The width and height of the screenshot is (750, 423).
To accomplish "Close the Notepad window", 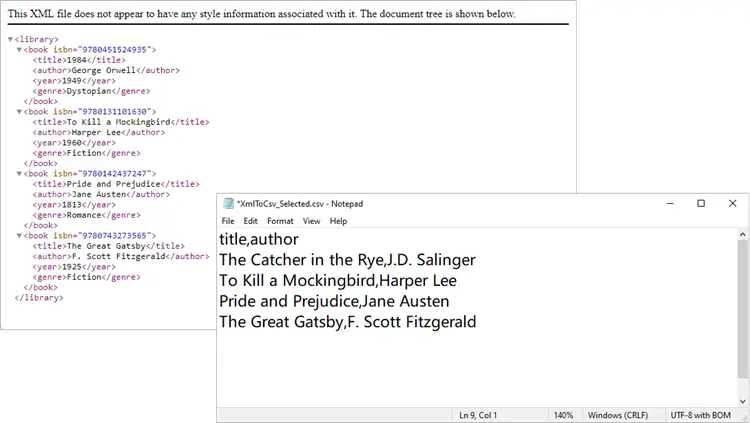I will (734, 204).
